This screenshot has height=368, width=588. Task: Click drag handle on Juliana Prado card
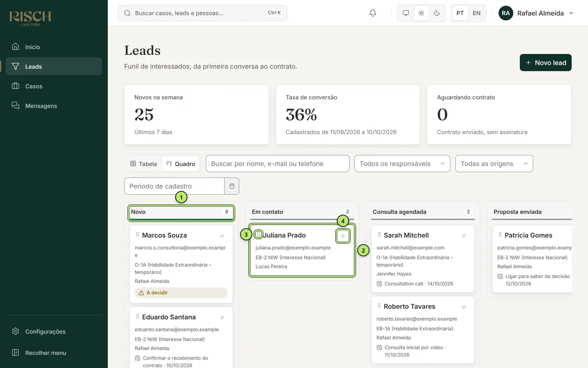[x=258, y=234]
